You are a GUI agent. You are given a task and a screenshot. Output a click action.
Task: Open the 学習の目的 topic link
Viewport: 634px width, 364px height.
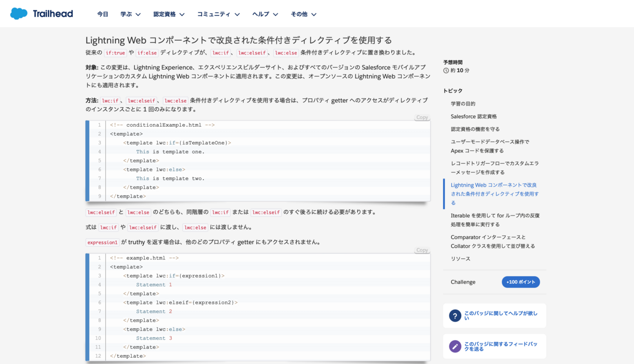(x=463, y=104)
